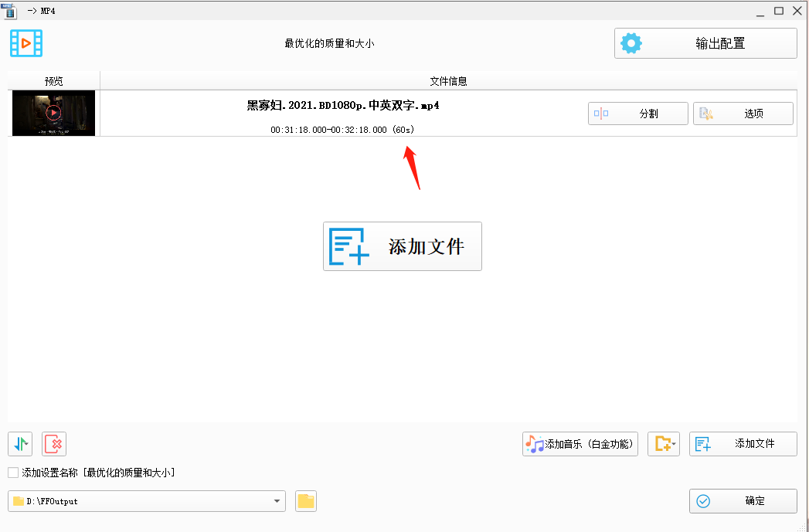Confirm with the 确定 button
The height and width of the screenshot is (532, 809).
(x=743, y=501)
